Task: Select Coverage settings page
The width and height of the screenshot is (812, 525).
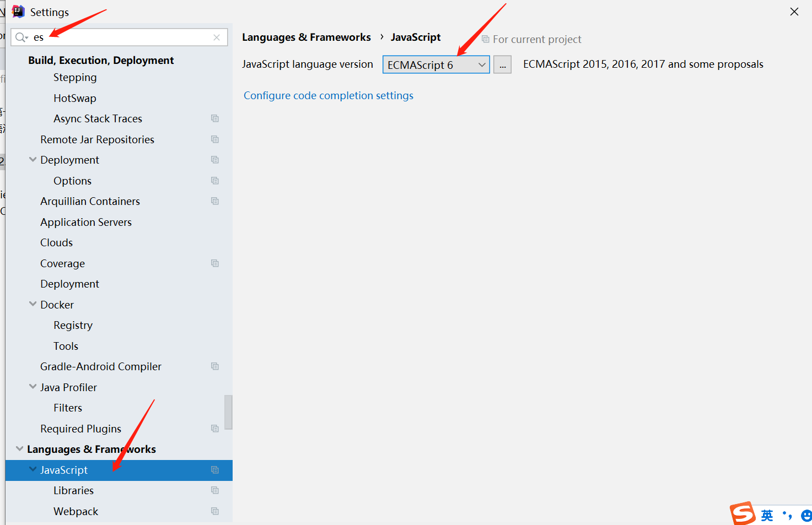Action: coord(62,263)
